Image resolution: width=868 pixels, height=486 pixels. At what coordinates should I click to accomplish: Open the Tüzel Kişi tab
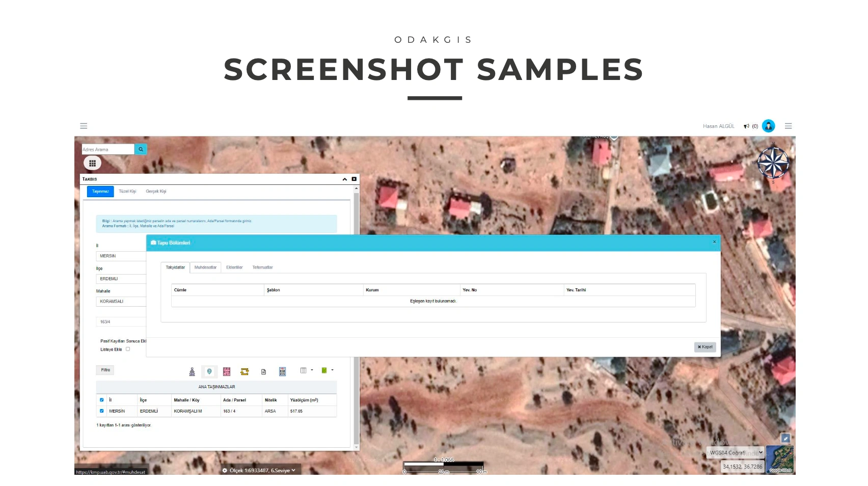point(127,192)
